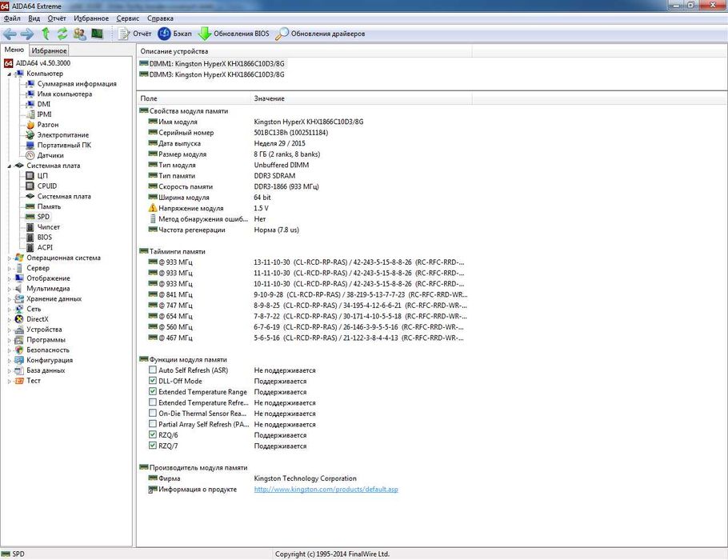Screen dimensions: 728x560
Task: Select the AIDA64 v4.50.3000 root node
Action: (38, 63)
